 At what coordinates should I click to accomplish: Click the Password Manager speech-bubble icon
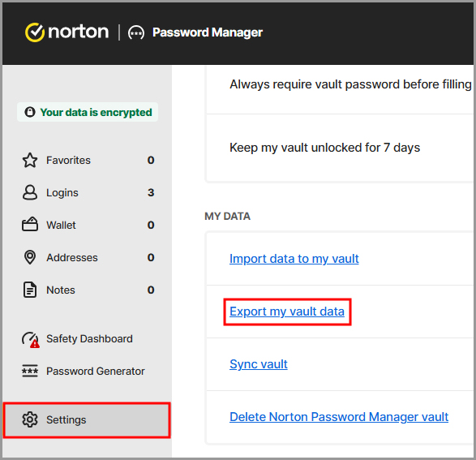click(x=135, y=32)
